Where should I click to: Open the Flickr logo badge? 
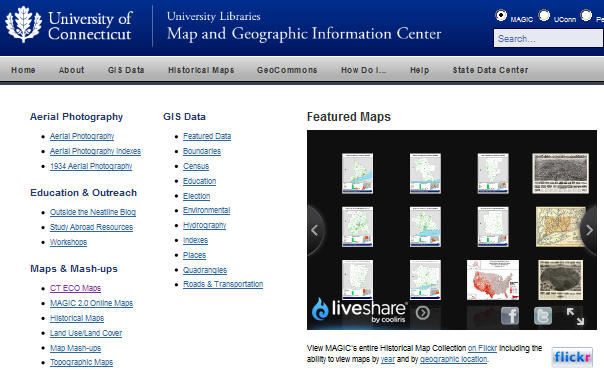click(x=572, y=357)
